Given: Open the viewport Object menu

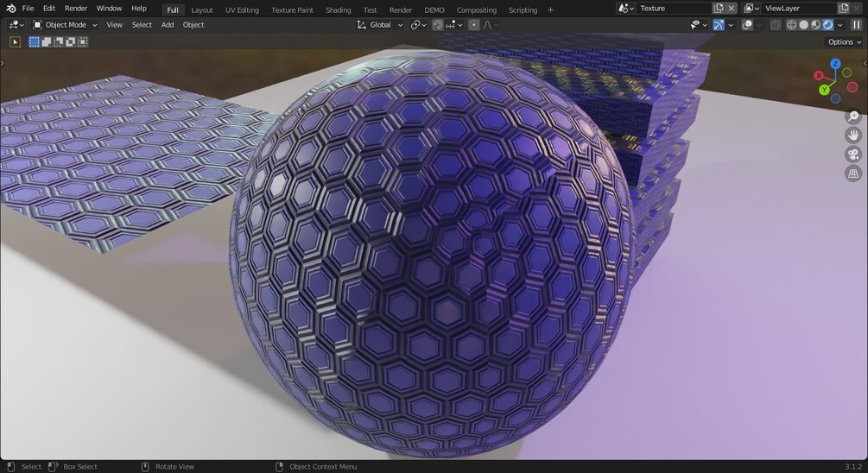Looking at the screenshot, I should point(193,25).
